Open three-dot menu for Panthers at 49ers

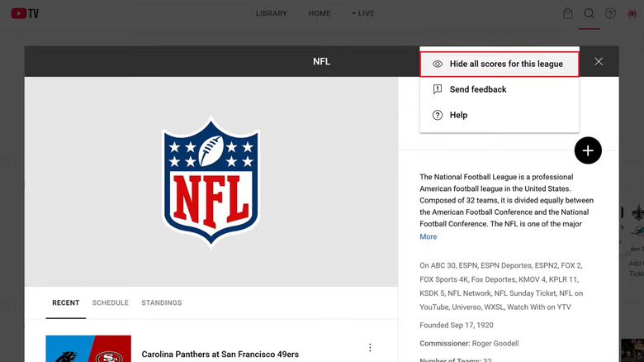370,348
